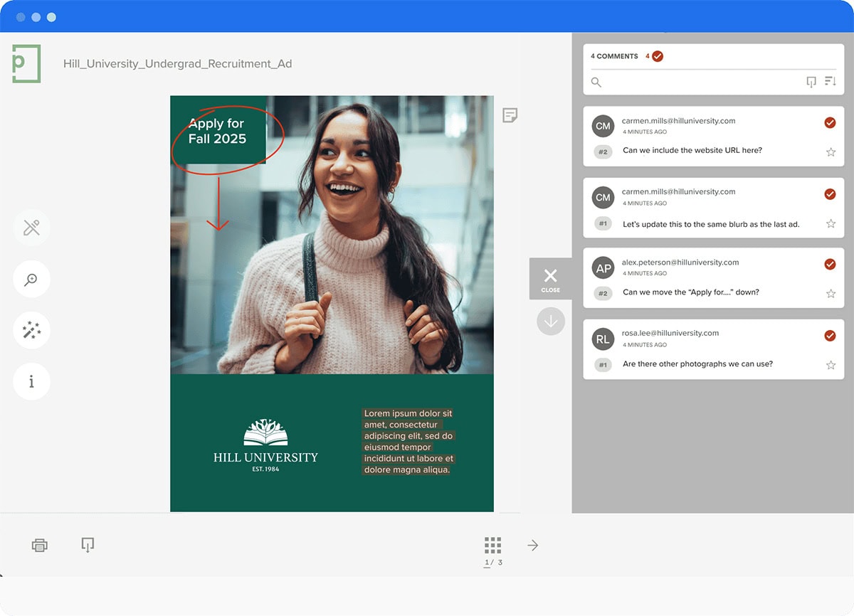
Task: Expand the comment pin filter icon
Action: pos(811,81)
